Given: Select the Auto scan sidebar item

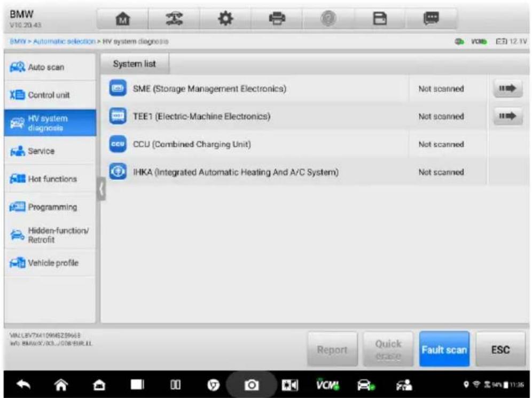Looking at the screenshot, I should pyautogui.click(x=50, y=67).
